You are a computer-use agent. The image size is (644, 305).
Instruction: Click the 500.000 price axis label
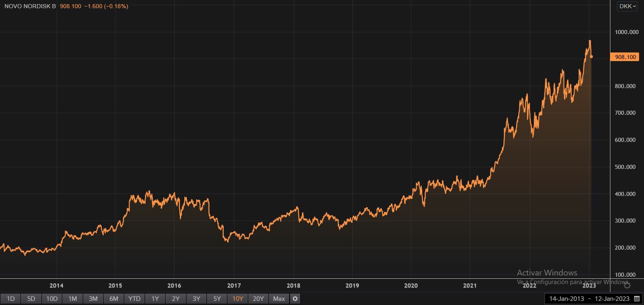pos(626,167)
